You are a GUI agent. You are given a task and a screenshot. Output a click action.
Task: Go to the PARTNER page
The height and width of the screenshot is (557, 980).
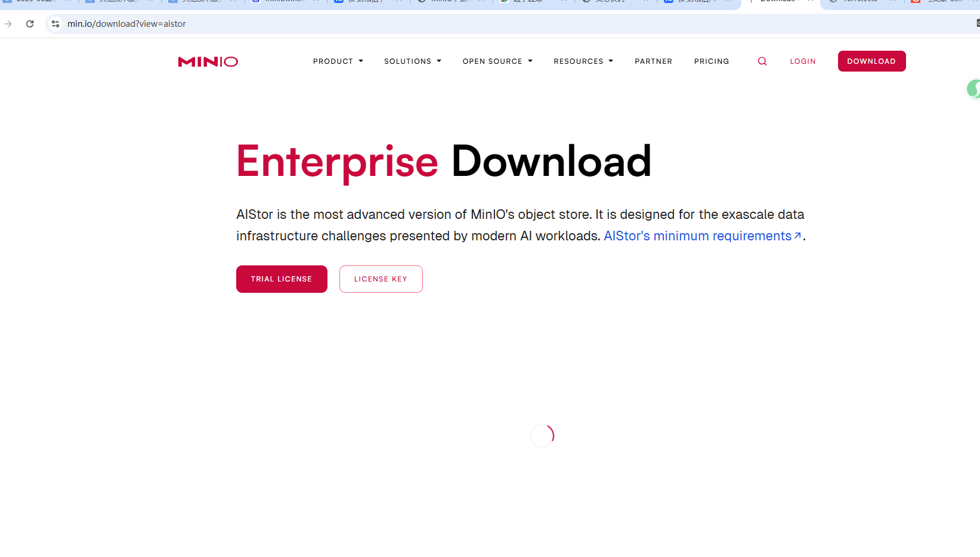tap(653, 61)
